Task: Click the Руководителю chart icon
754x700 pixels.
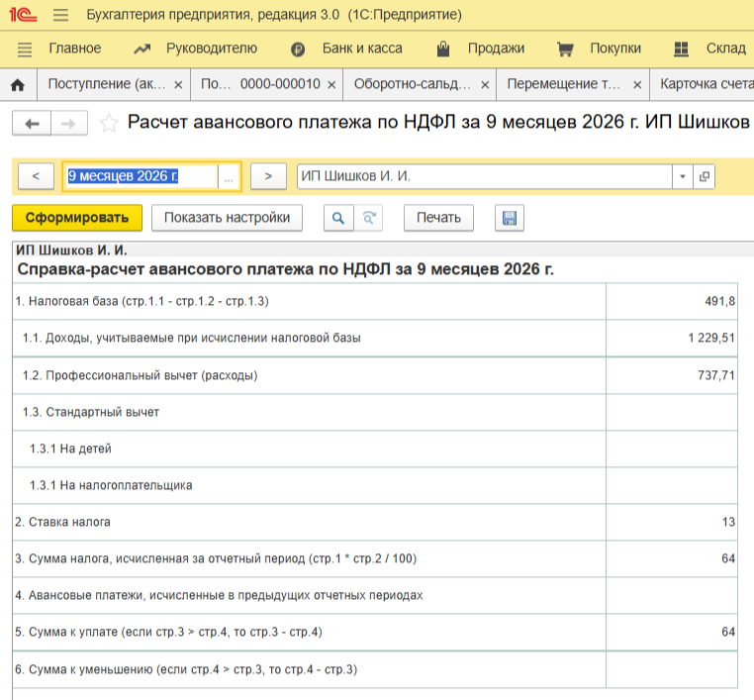Action: point(141,49)
